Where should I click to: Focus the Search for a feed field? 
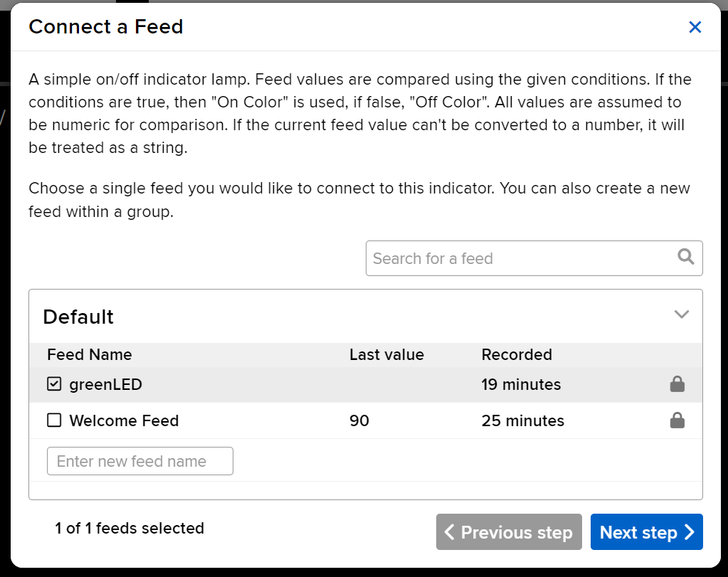pyautogui.click(x=519, y=258)
